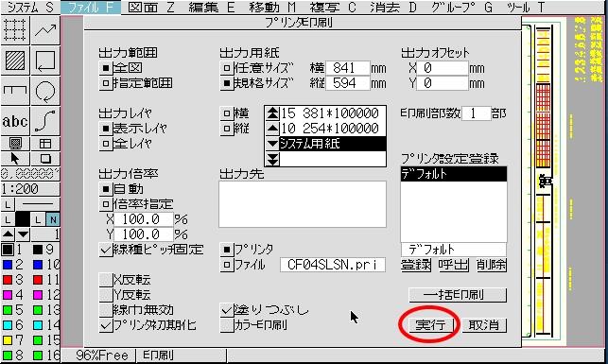
Task: Enable カラー印刷 checkbox
Action: [x=227, y=325]
